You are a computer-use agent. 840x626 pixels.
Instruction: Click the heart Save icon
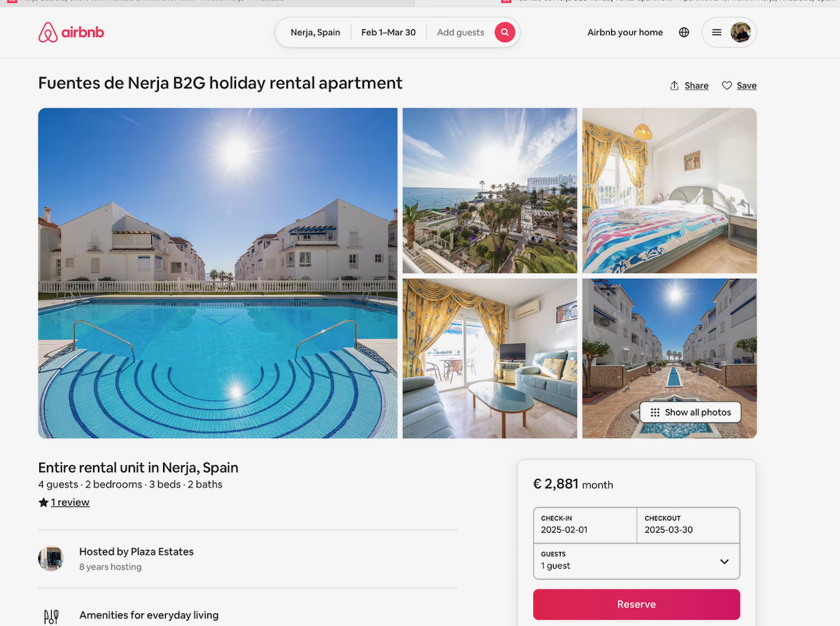click(x=727, y=85)
